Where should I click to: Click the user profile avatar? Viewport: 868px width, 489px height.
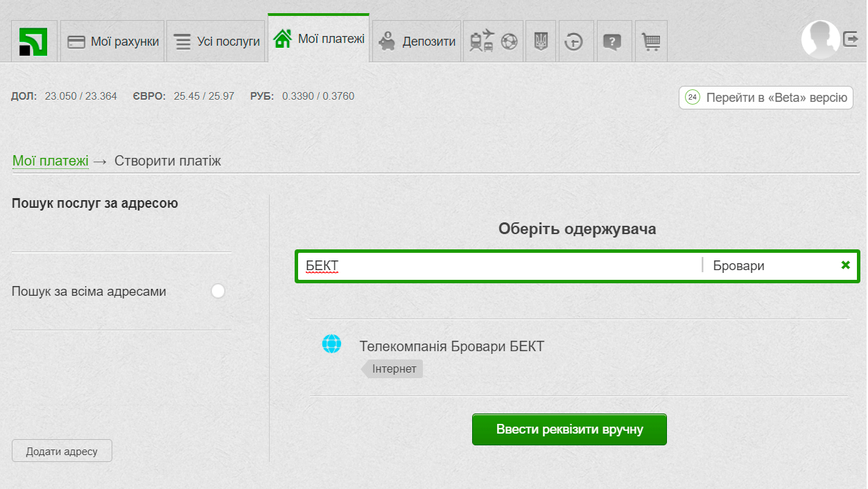[x=820, y=39]
